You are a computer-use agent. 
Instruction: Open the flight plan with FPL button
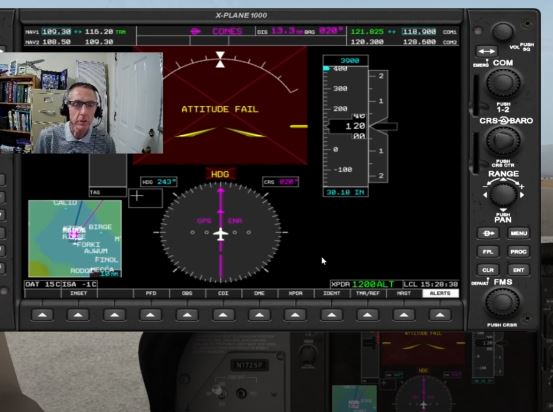[x=488, y=252]
